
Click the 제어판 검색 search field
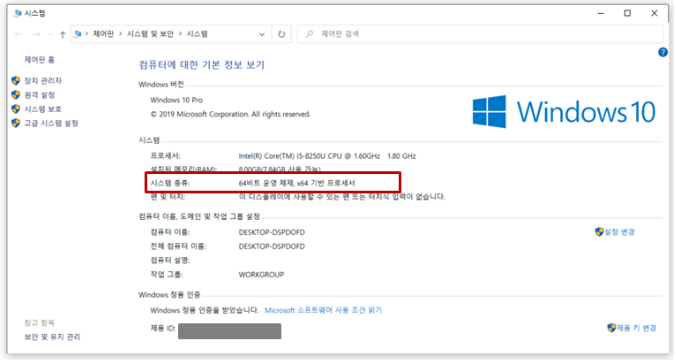tap(480, 34)
